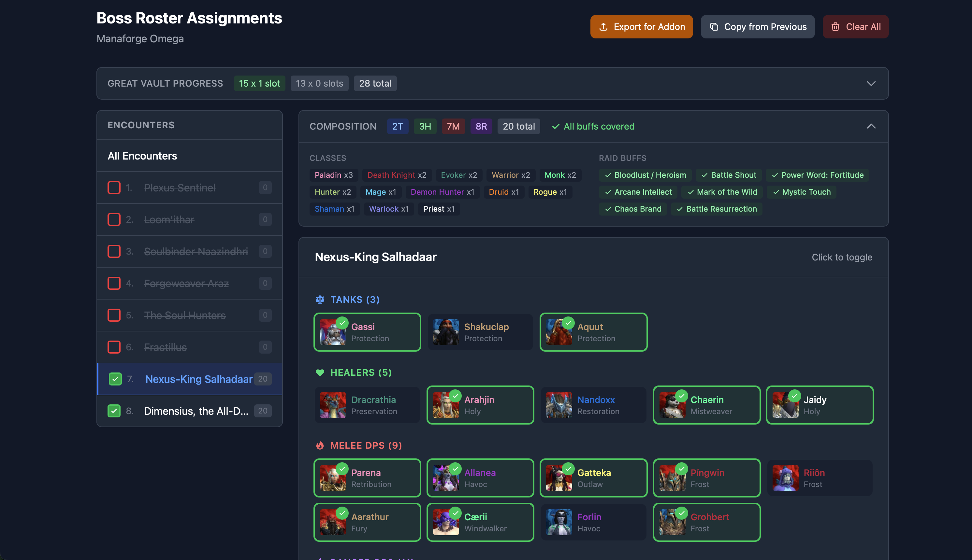Collapse the Composition panel
Viewport: 972px width, 560px height.
coord(871,126)
